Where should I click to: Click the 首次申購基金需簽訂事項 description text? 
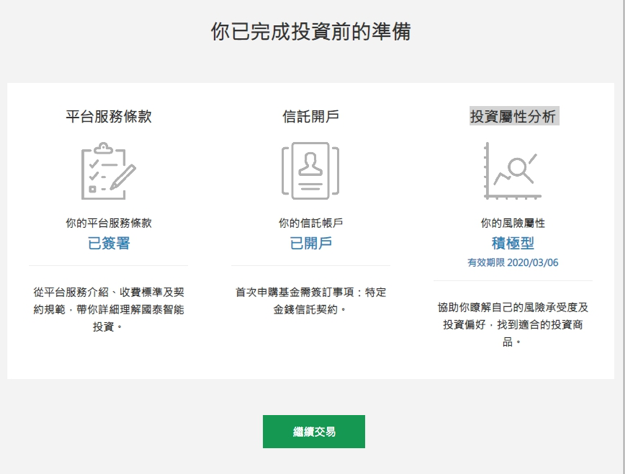311,301
